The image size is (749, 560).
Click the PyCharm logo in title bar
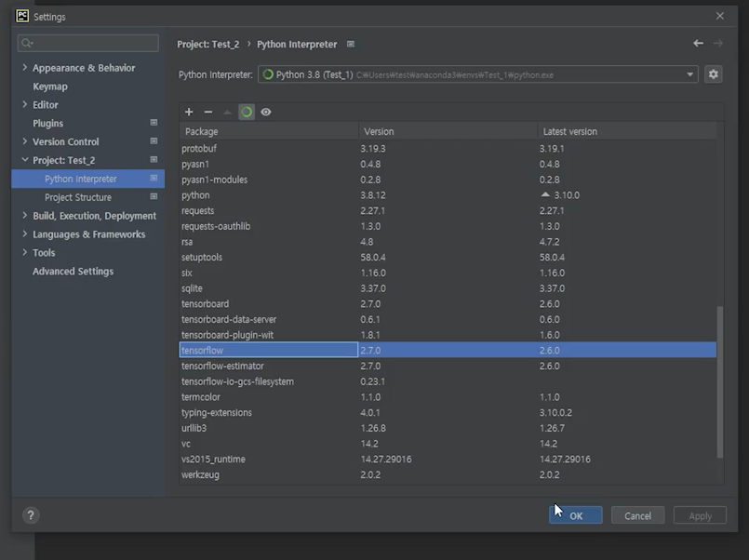pyautogui.click(x=22, y=16)
